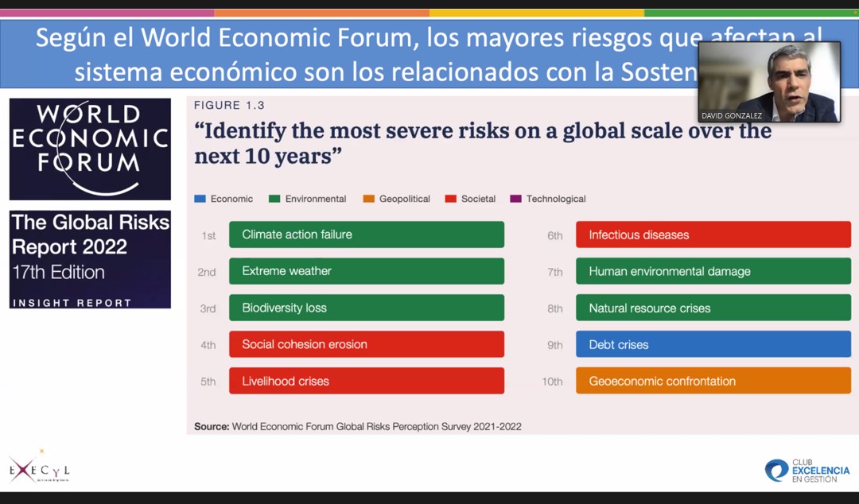Select the Natural resource crises bar

[713, 308]
